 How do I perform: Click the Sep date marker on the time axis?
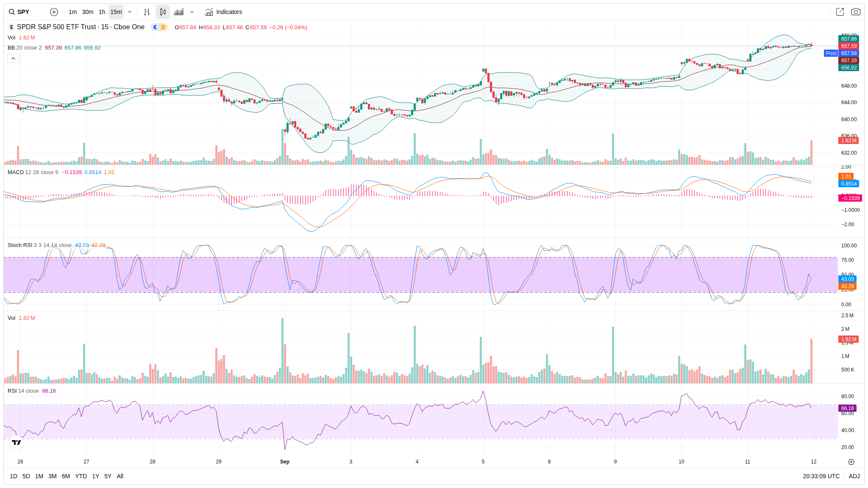coord(285,462)
